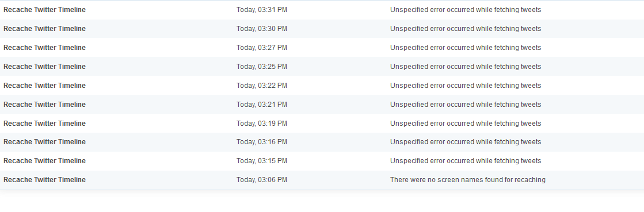This screenshot has width=644, height=212.
Task: Select the error message in the 03:16 PM row
Action: pos(466,142)
